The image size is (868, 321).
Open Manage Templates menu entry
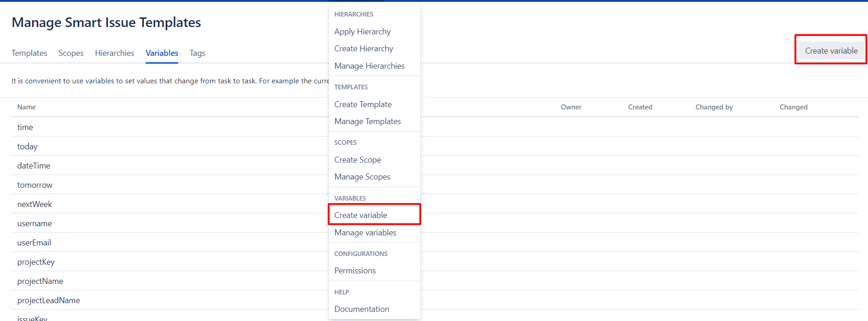click(367, 121)
